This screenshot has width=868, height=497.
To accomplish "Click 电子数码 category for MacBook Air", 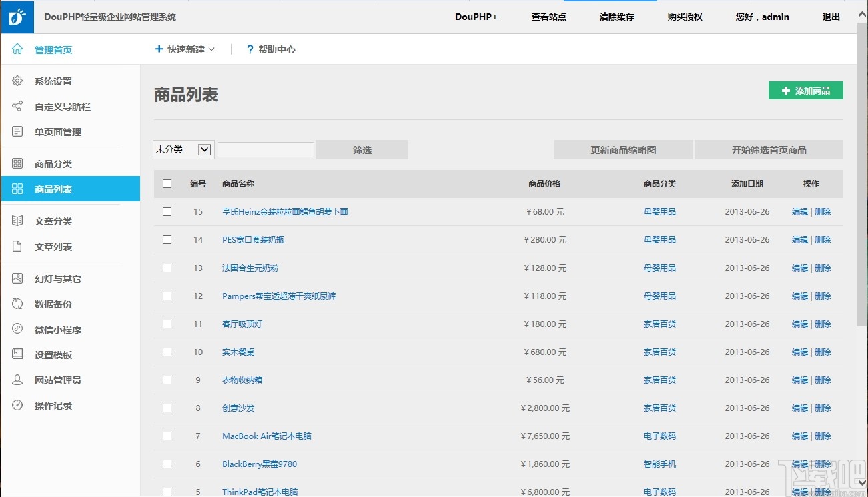I will (x=660, y=436).
